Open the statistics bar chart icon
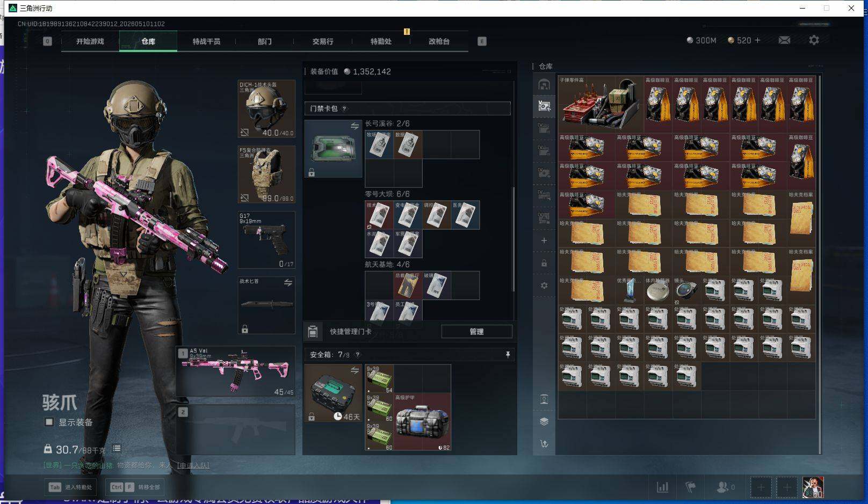Image resolution: width=868 pixels, height=504 pixels. 663,487
